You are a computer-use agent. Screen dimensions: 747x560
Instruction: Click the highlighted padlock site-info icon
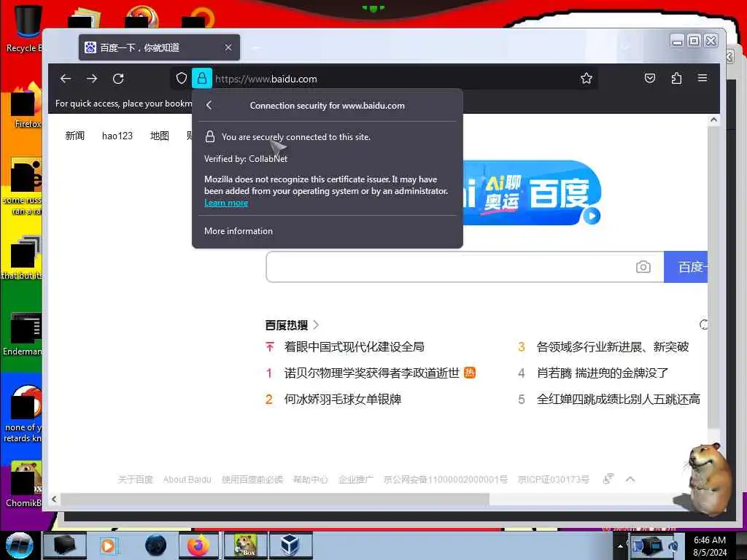point(202,78)
